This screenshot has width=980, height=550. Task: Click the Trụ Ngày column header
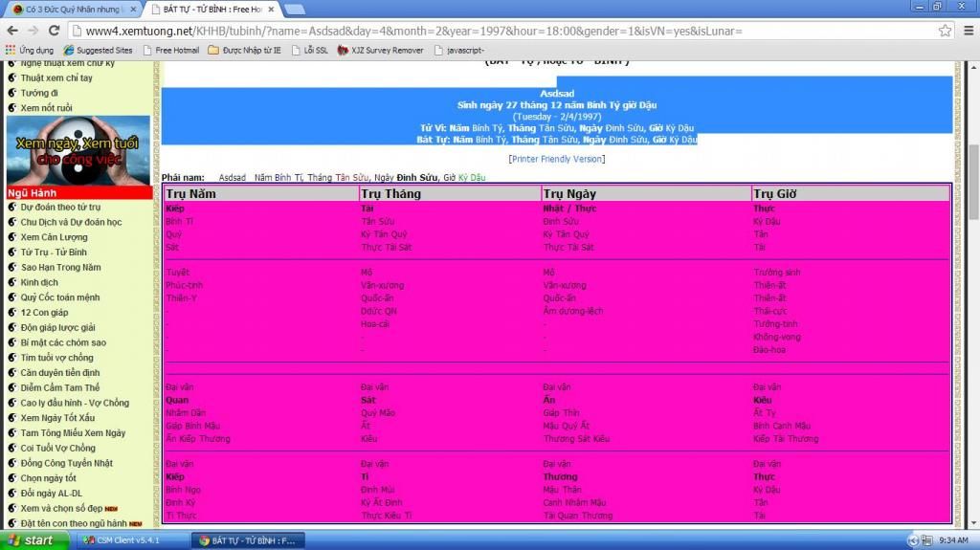[647, 194]
